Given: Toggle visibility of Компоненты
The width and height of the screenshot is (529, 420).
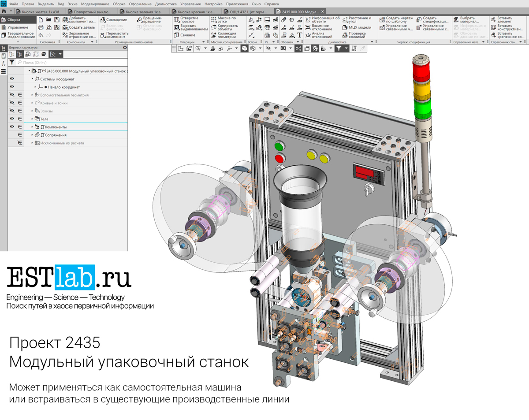Looking at the screenshot, I should point(12,126).
